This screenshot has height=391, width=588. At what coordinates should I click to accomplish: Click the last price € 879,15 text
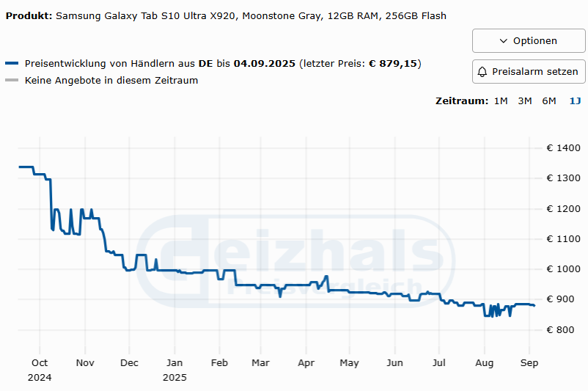tap(393, 64)
